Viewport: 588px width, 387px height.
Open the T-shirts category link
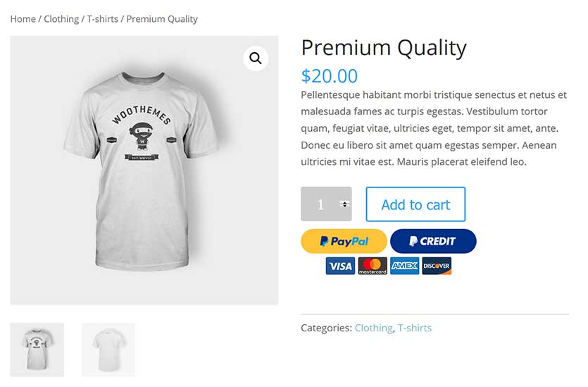415,328
